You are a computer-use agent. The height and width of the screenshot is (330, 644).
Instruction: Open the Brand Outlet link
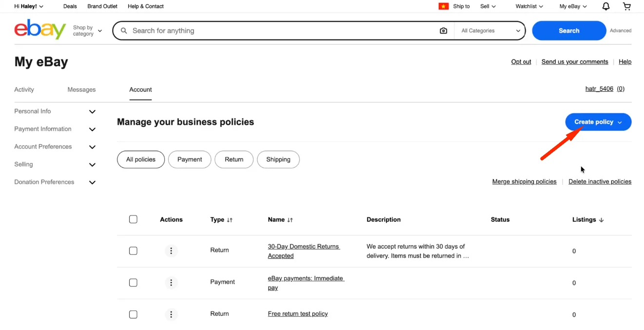102,6
